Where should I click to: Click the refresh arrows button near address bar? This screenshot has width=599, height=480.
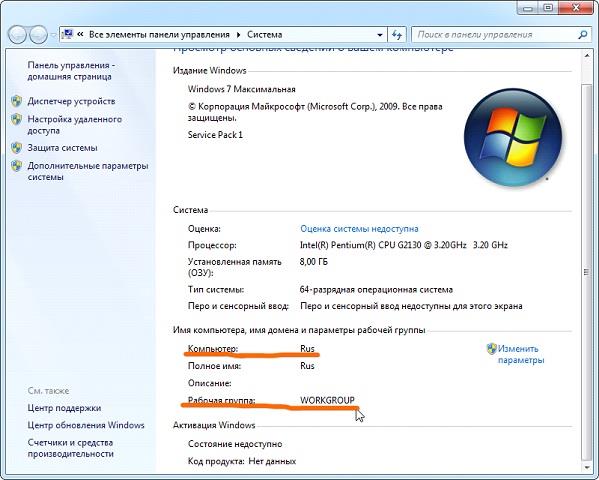tap(397, 35)
